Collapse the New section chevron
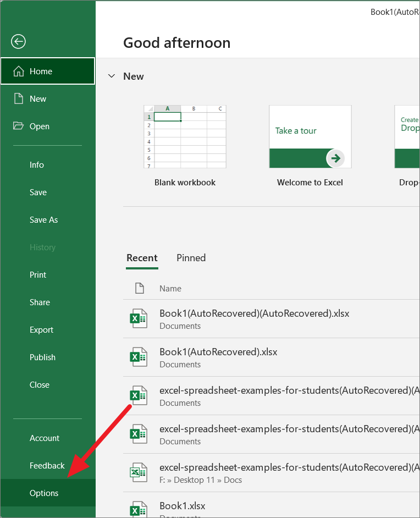Image resolution: width=420 pixels, height=518 pixels. click(112, 76)
